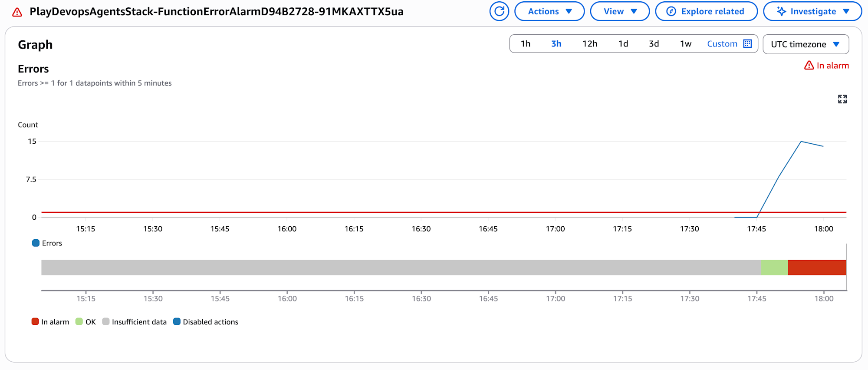This screenshot has width=868, height=370.
Task: Click the green OK segment on timeline
Action: 774,268
